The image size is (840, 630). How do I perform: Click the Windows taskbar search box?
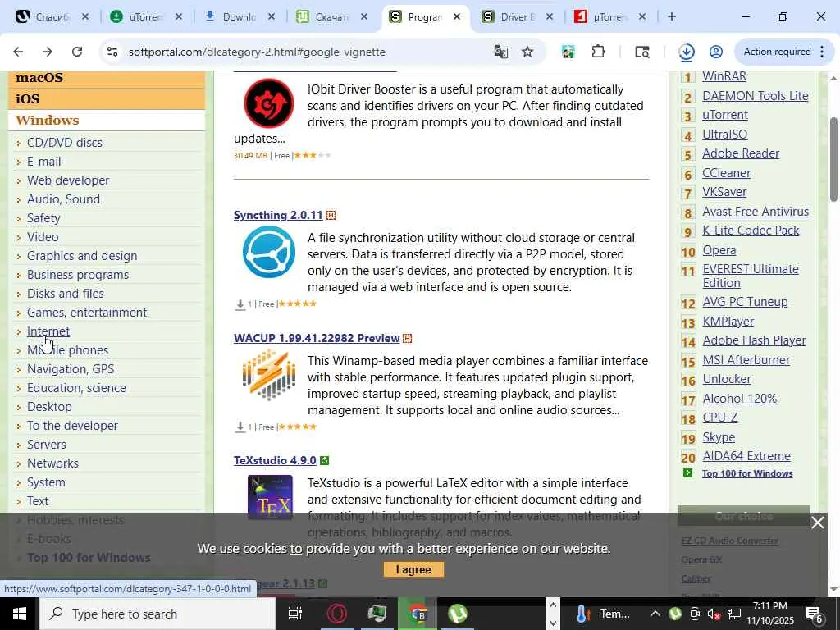click(157, 614)
